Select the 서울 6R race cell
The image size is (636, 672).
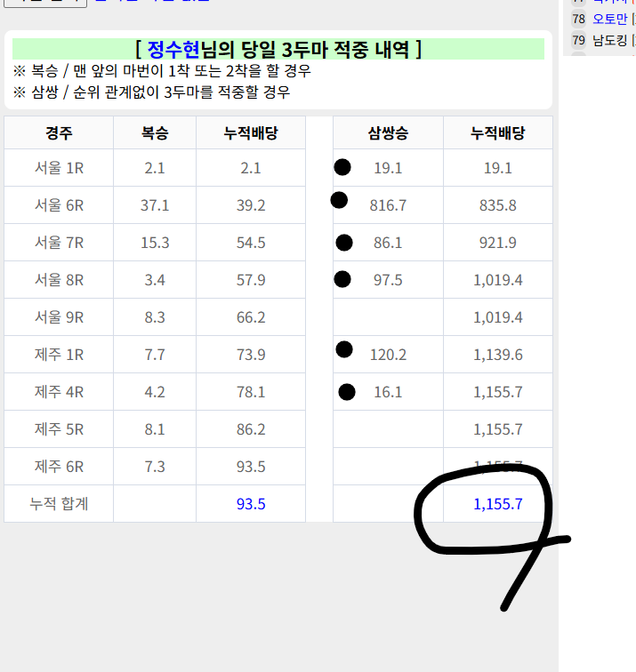(59, 205)
